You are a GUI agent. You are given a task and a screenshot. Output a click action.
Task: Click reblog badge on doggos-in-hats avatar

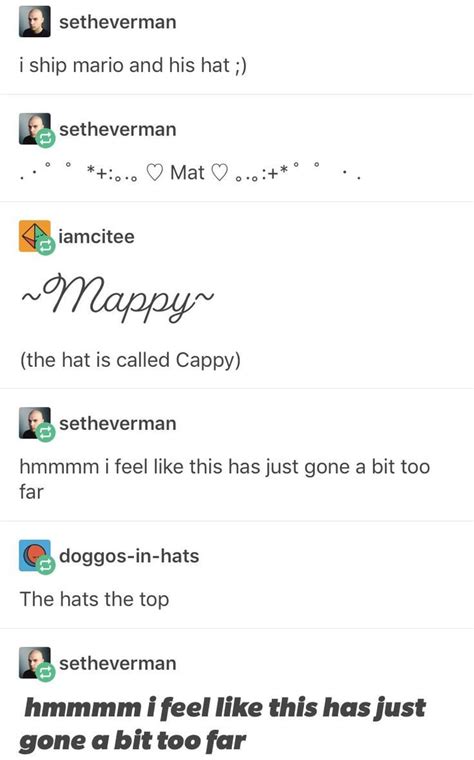46,565
